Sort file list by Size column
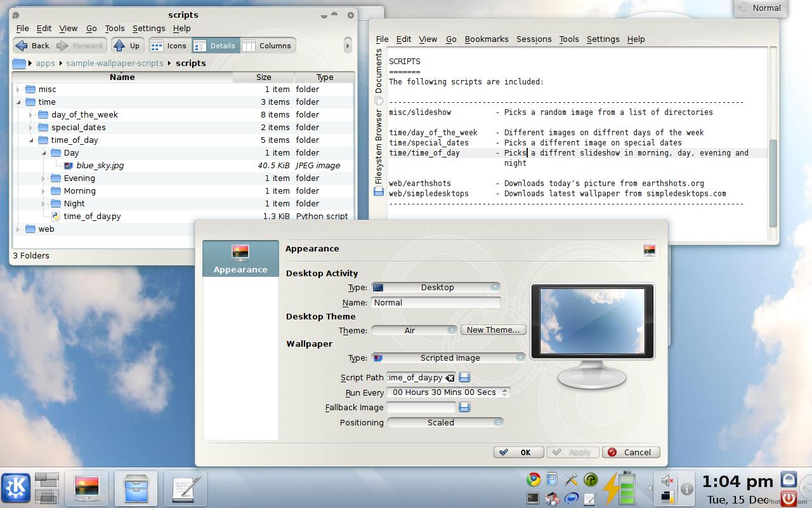 click(264, 77)
